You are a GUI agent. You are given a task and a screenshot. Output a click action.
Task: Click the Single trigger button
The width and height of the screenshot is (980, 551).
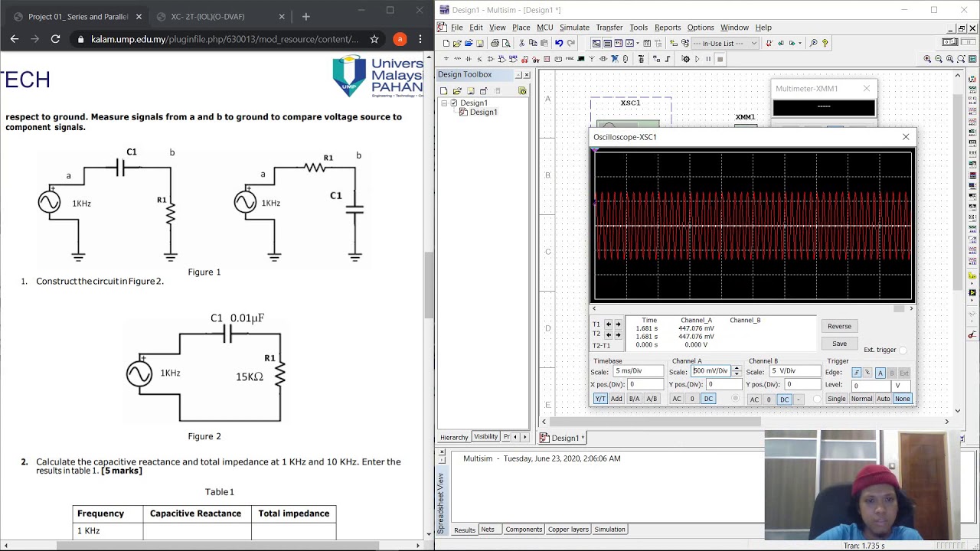tap(837, 399)
